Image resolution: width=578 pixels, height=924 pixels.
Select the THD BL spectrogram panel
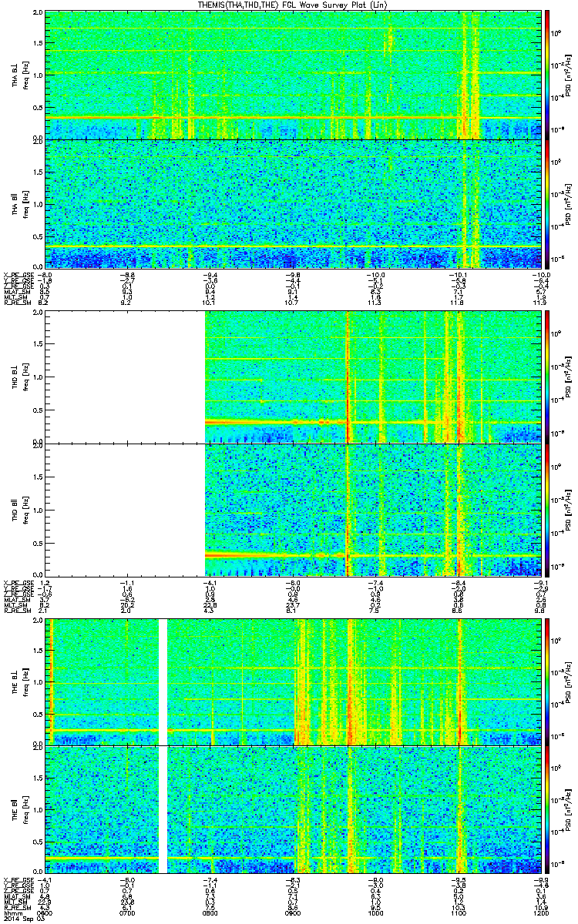[293, 377]
